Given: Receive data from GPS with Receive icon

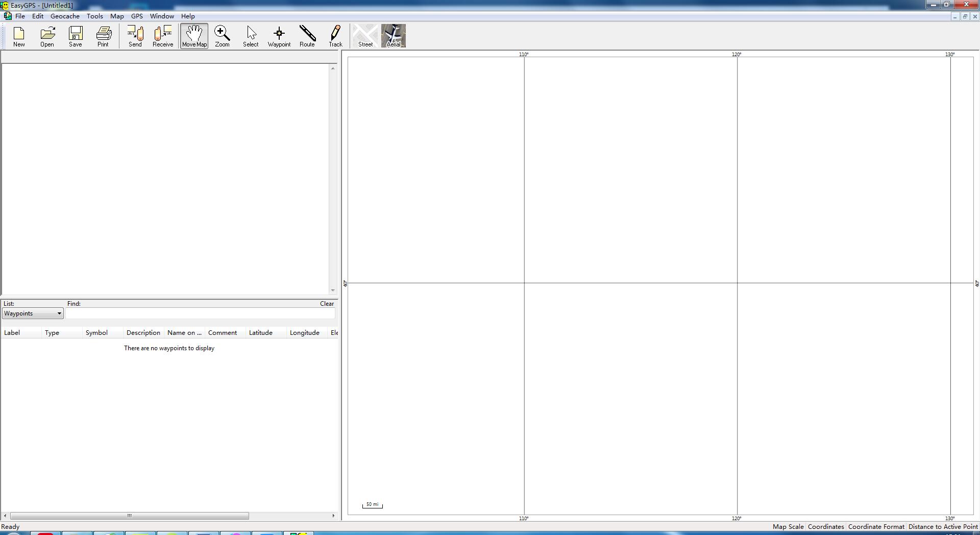Looking at the screenshot, I should 163,36.
